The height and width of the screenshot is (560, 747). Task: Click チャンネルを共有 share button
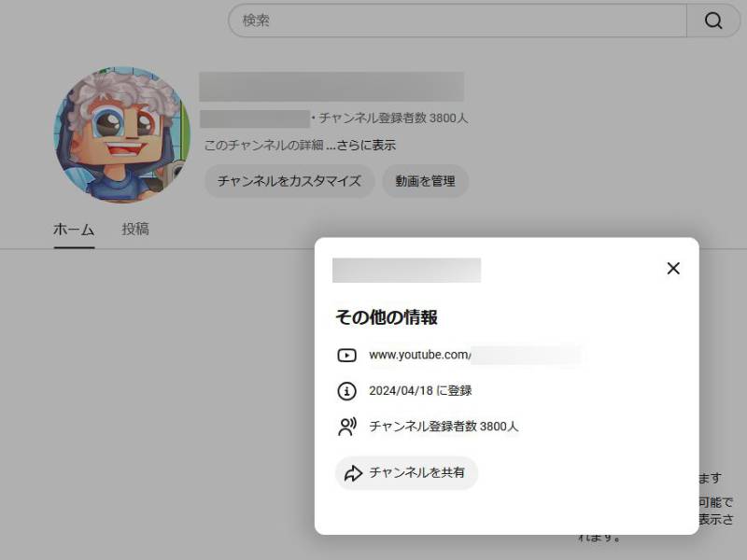coord(406,473)
